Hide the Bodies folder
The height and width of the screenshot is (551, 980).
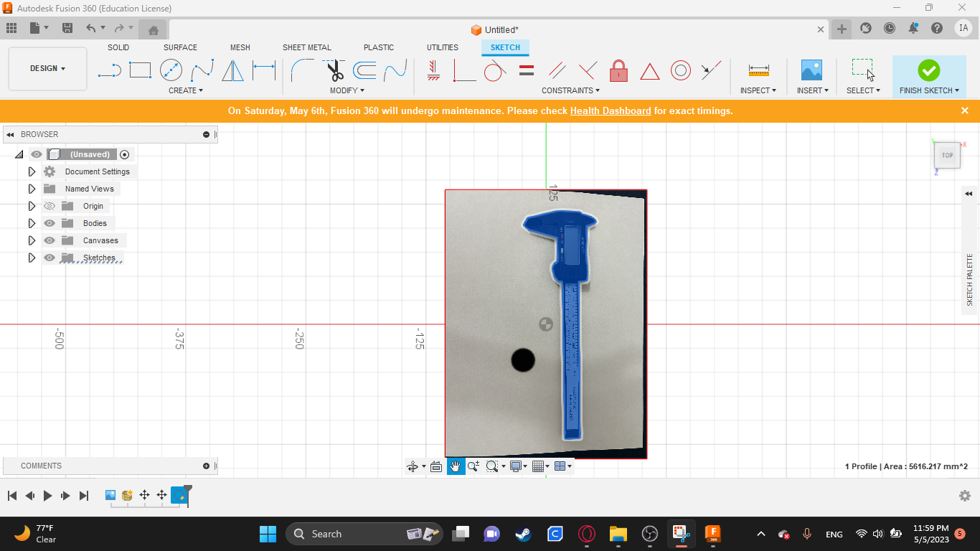pyautogui.click(x=50, y=223)
